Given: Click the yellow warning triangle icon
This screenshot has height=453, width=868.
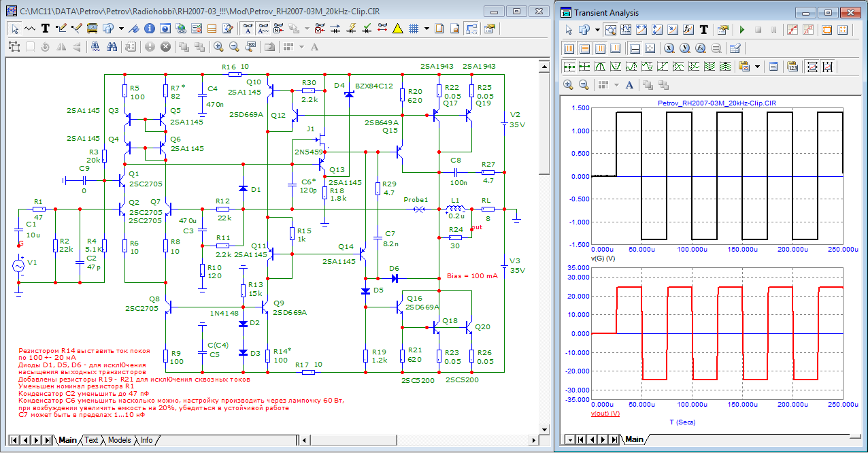Looking at the screenshot, I should (x=397, y=29).
